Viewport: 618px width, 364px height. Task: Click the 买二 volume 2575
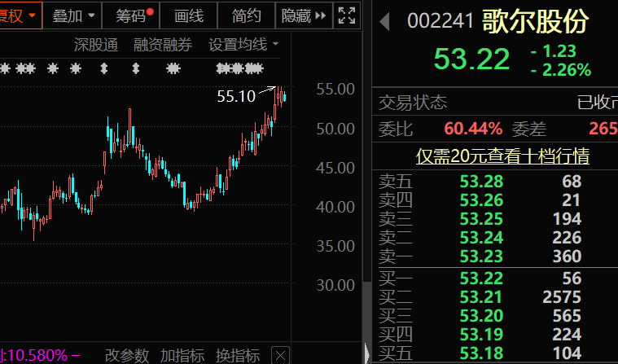click(562, 297)
